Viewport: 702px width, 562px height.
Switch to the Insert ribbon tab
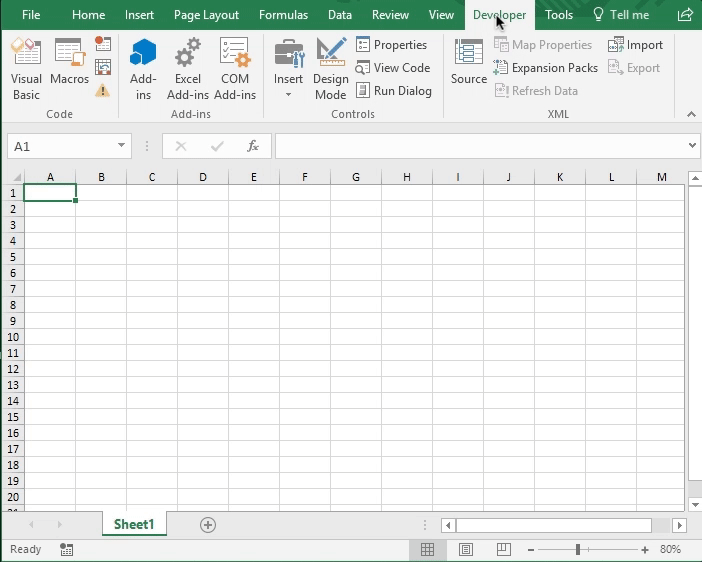[139, 15]
